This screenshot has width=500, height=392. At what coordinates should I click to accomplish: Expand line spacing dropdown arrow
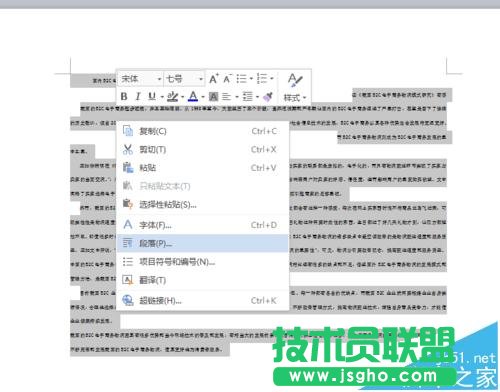point(257,97)
